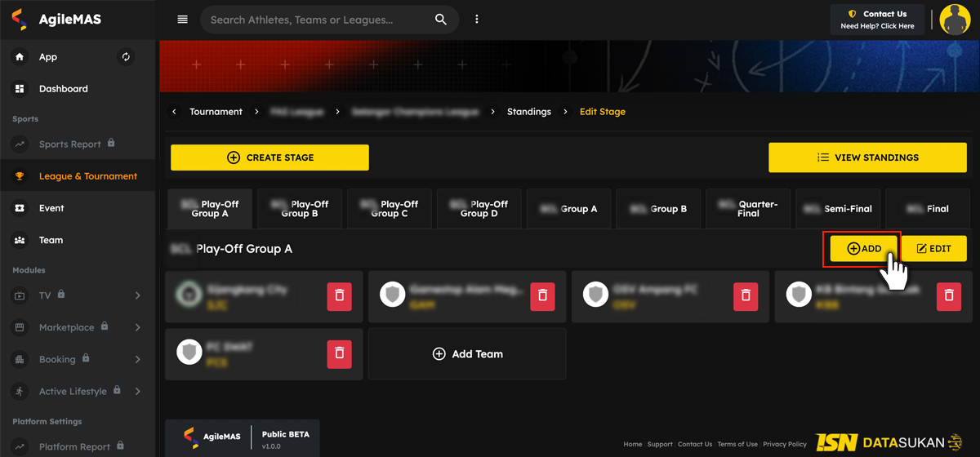
Task: Open the Home footer link
Action: coord(633,444)
